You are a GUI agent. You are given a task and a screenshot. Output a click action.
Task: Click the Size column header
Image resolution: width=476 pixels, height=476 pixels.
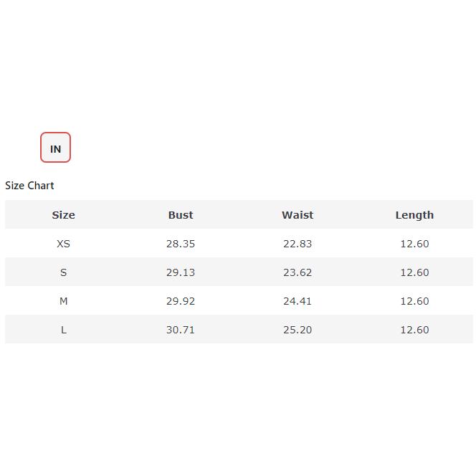click(63, 215)
